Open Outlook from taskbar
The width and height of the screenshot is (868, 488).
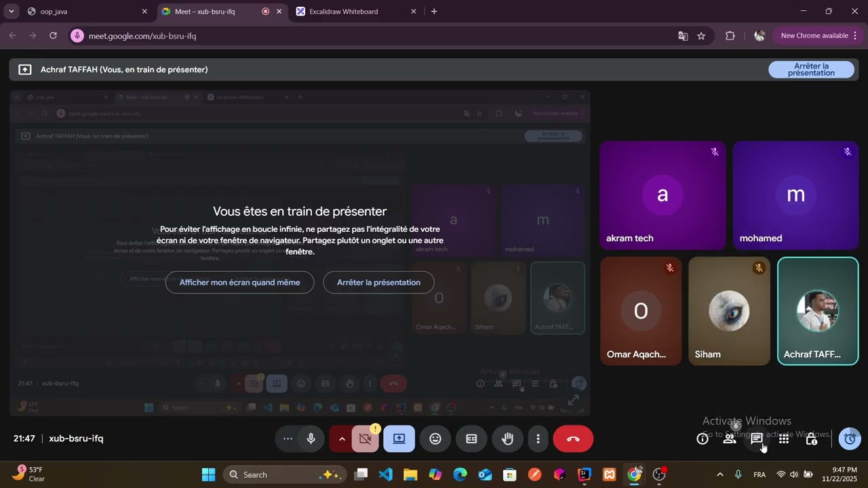[x=485, y=474]
